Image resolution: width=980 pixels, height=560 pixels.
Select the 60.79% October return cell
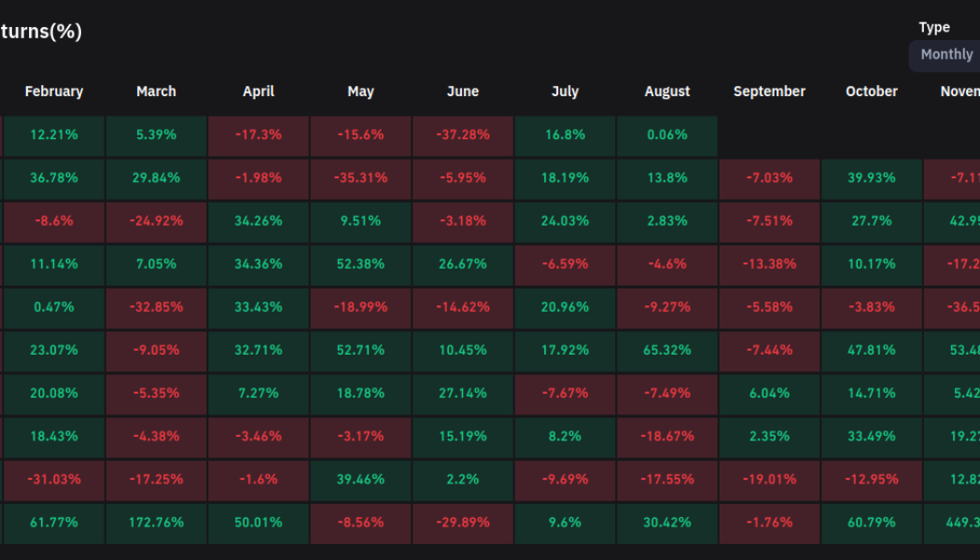point(872,523)
